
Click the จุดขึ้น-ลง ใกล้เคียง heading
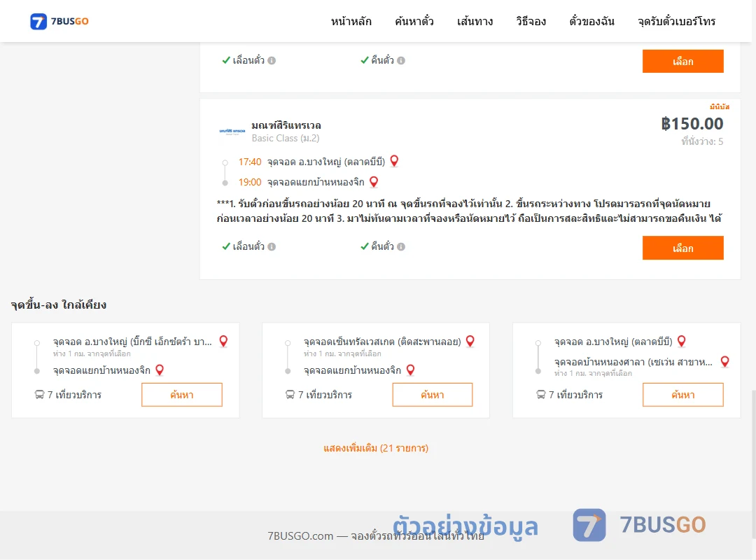tap(59, 304)
